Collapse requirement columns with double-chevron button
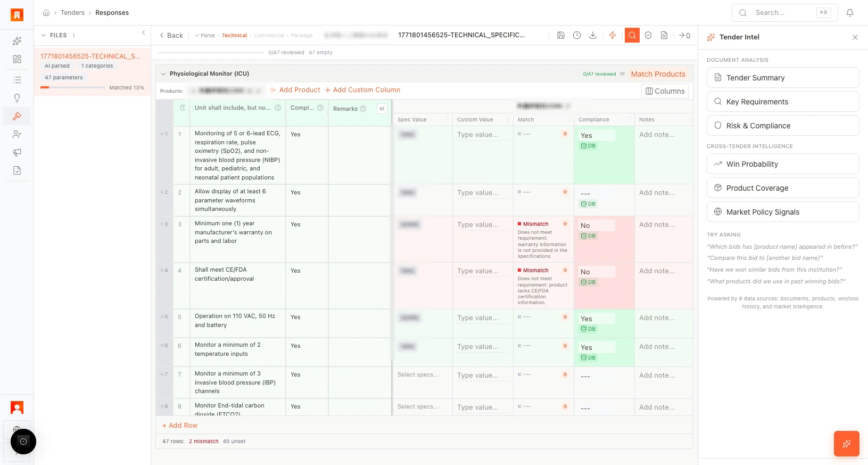 pos(382,109)
